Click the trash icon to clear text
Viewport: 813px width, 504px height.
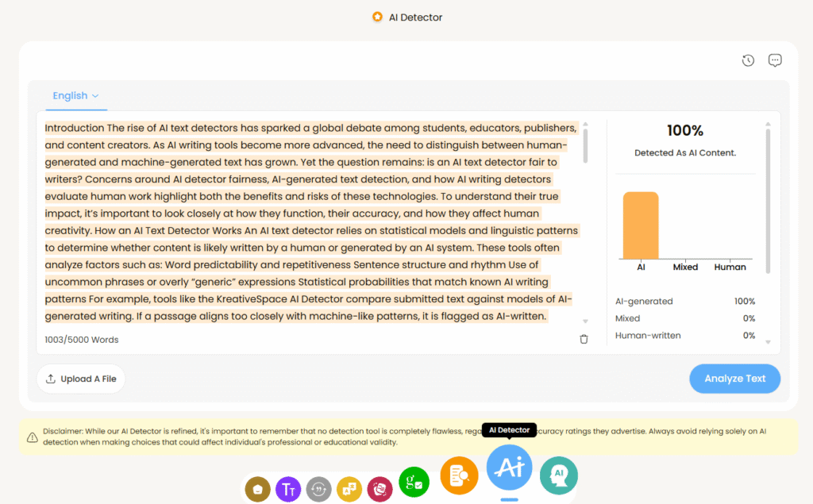coord(584,338)
